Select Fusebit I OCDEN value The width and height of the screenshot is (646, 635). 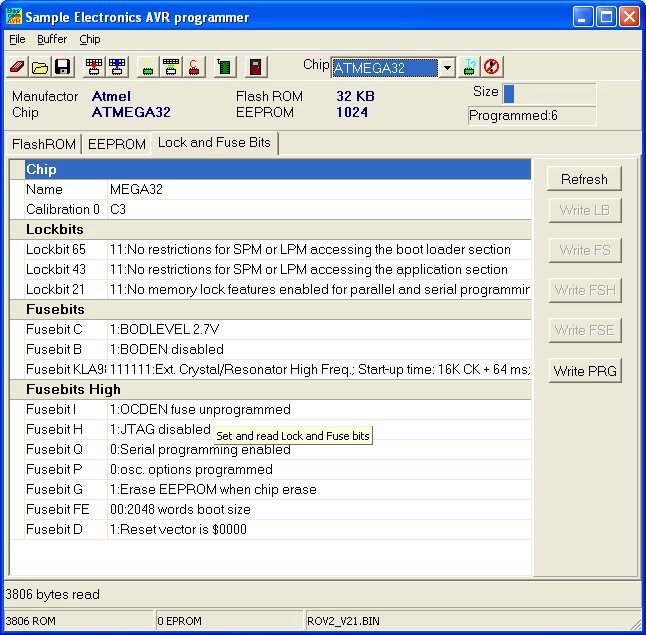[319, 409]
